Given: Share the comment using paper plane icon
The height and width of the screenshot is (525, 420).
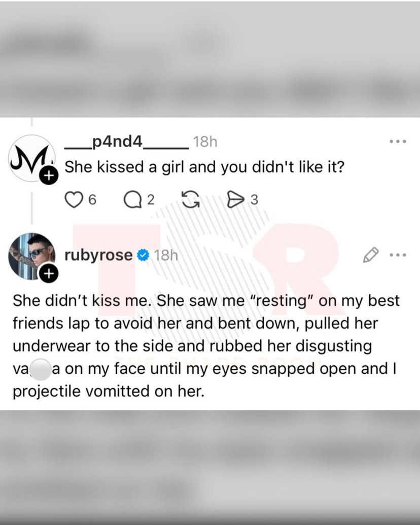Looking at the screenshot, I should [236, 199].
